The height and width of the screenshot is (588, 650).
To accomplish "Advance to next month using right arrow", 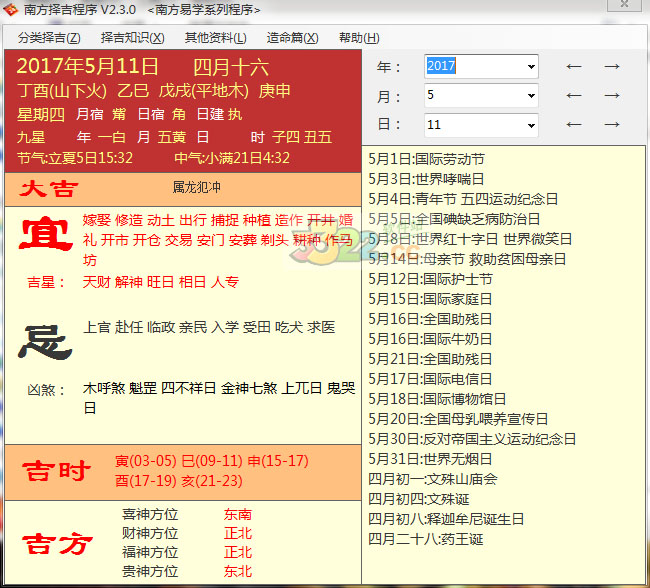I will click(612, 96).
